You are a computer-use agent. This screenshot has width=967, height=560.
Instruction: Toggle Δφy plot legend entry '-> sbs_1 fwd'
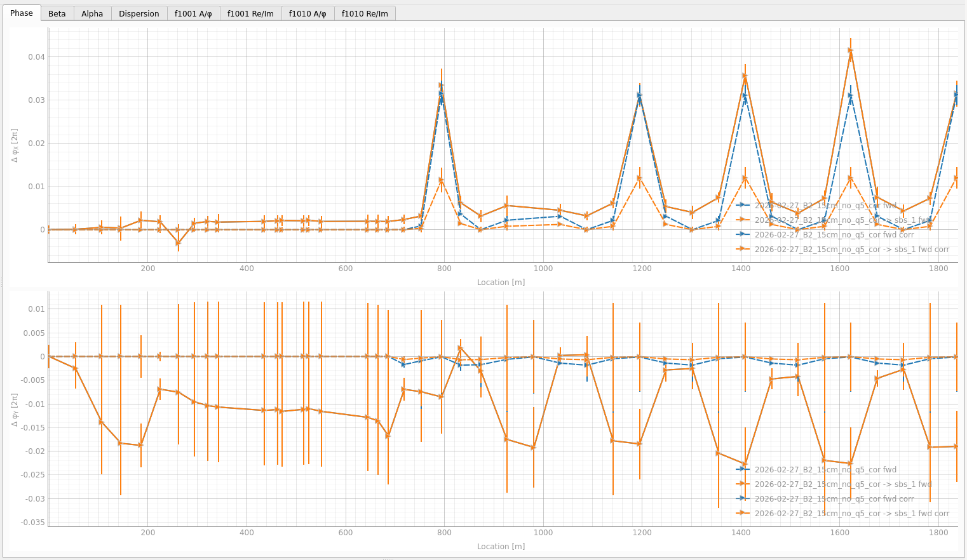(834, 484)
